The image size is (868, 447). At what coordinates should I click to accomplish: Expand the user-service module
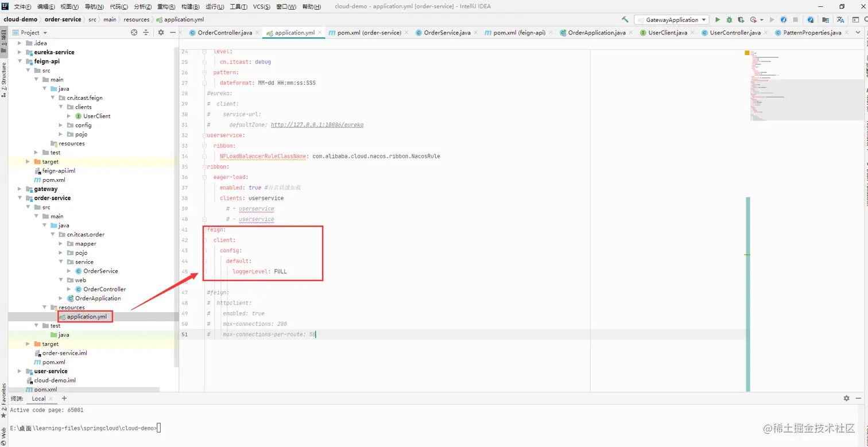pyautogui.click(x=20, y=371)
